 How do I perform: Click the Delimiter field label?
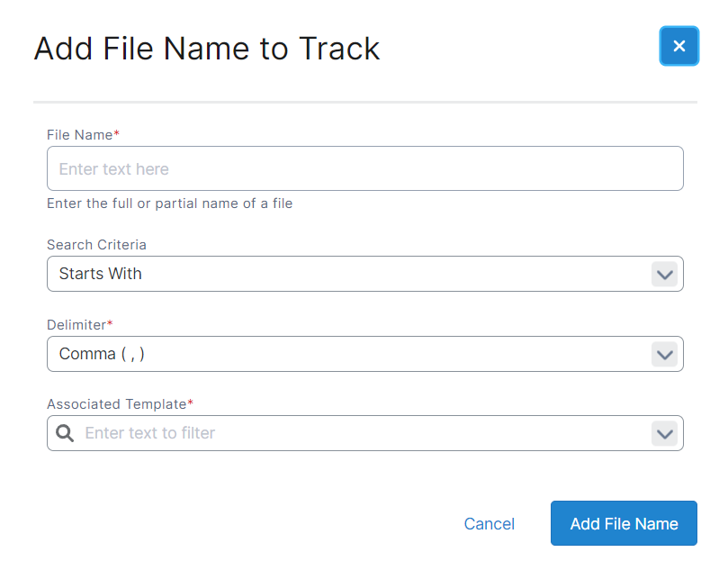(76, 324)
